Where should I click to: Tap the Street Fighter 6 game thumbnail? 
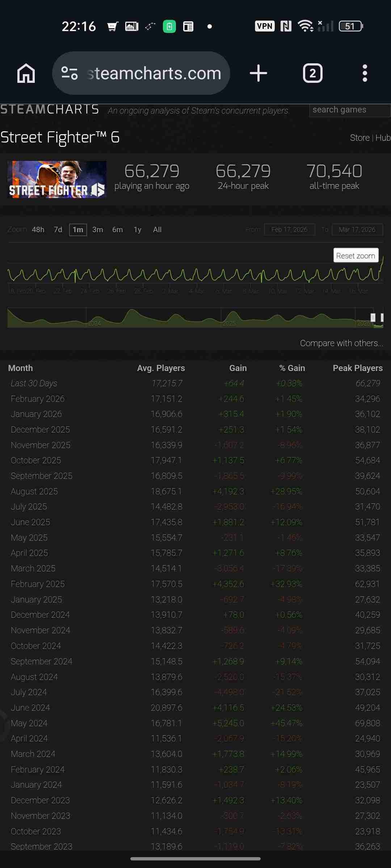click(57, 179)
